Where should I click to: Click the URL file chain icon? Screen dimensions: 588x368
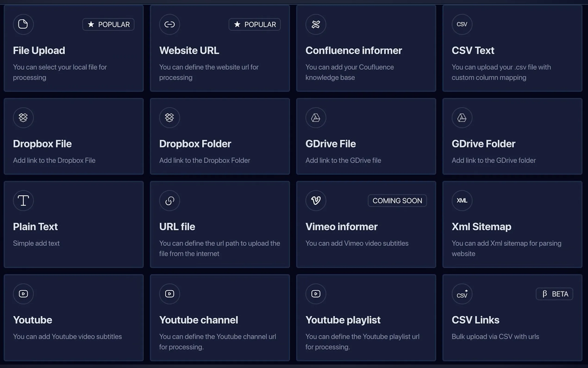(x=170, y=200)
